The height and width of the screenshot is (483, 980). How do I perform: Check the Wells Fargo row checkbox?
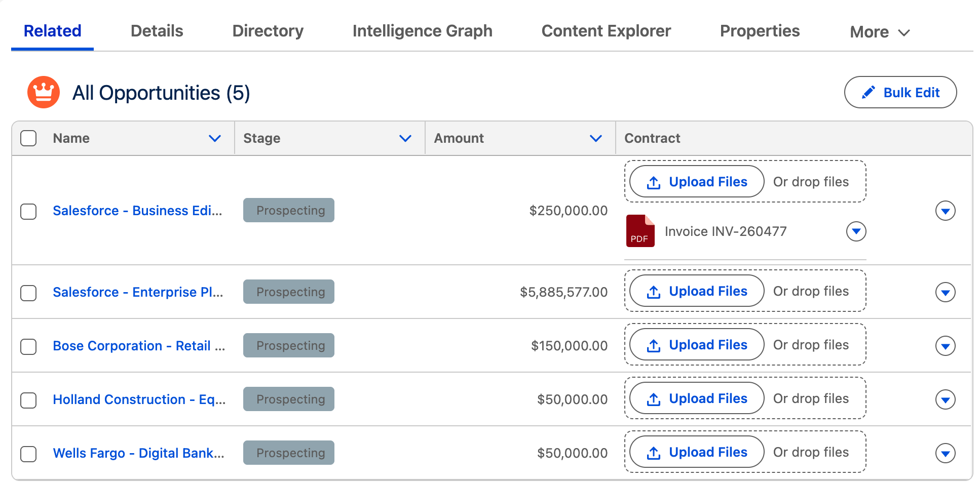pyautogui.click(x=28, y=454)
